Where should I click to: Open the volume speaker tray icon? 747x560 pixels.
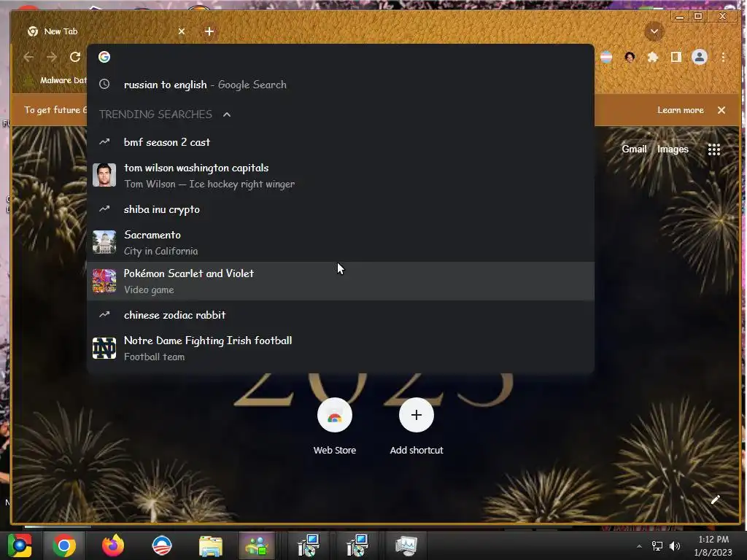(675, 546)
